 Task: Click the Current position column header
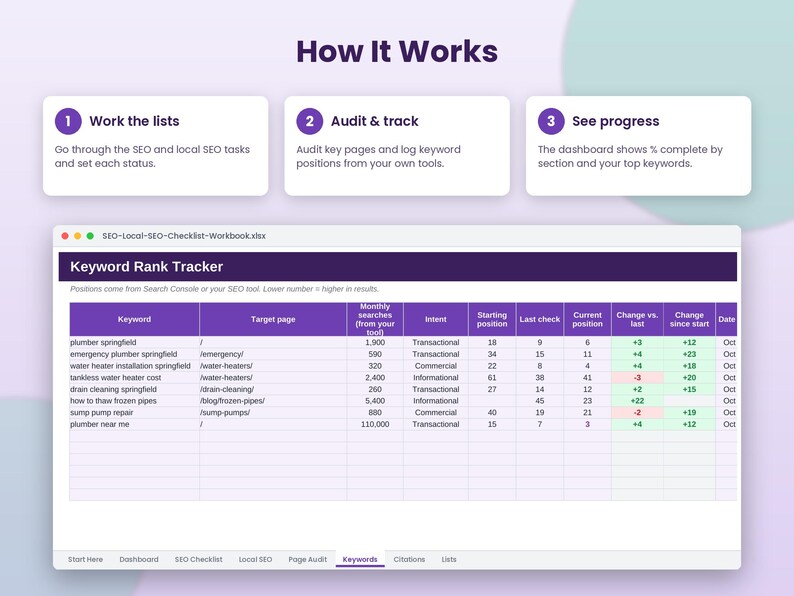(x=587, y=319)
